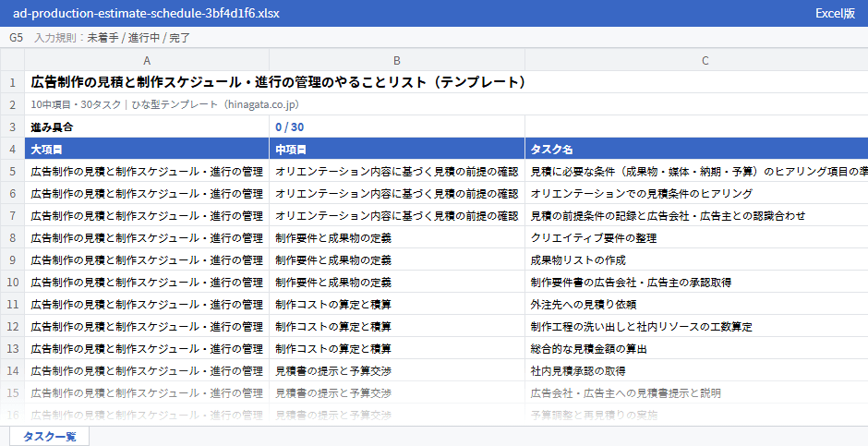Click the 中項目 column heading cell
This screenshot has width=868, height=446.
[397, 150]
